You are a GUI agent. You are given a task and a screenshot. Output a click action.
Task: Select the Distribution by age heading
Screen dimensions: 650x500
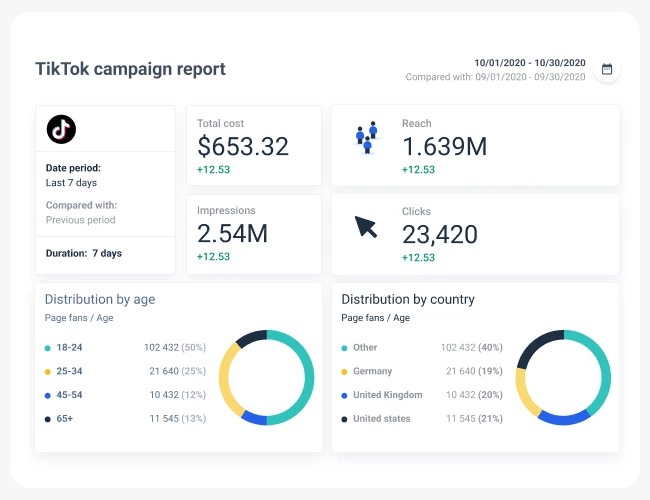100,299
